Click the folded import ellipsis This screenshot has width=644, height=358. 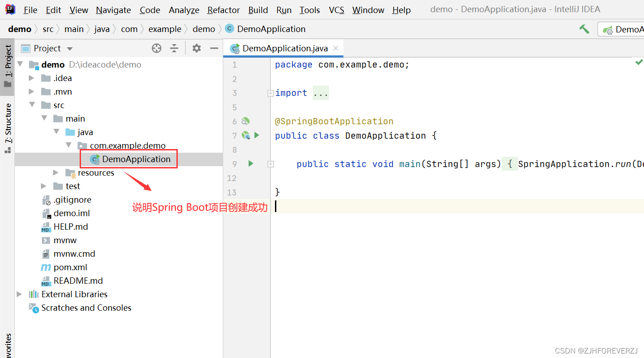[321, 93]
